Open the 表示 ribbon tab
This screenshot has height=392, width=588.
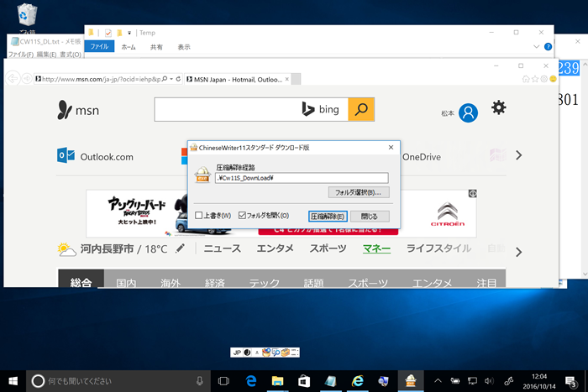[184, 47]
